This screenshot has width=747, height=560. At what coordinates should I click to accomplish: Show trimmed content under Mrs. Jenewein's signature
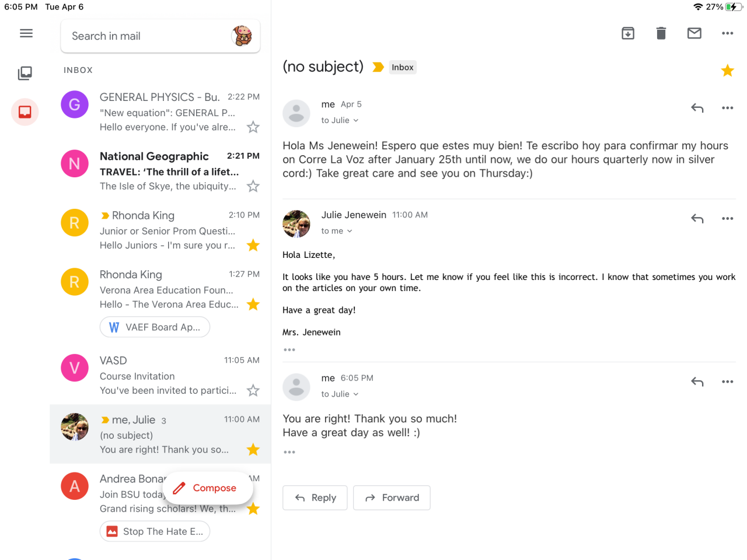click(289, 350)
